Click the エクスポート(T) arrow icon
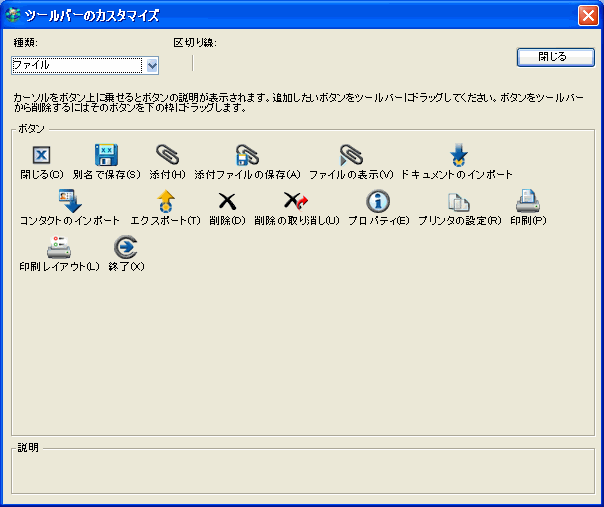This screenshot has width=604, height=507. [166, 201]
